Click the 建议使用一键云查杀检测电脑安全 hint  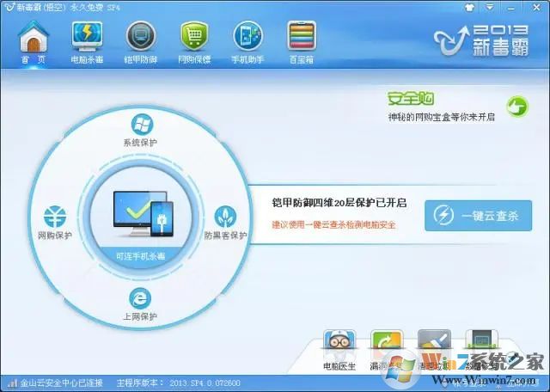[x=333, y=224]
